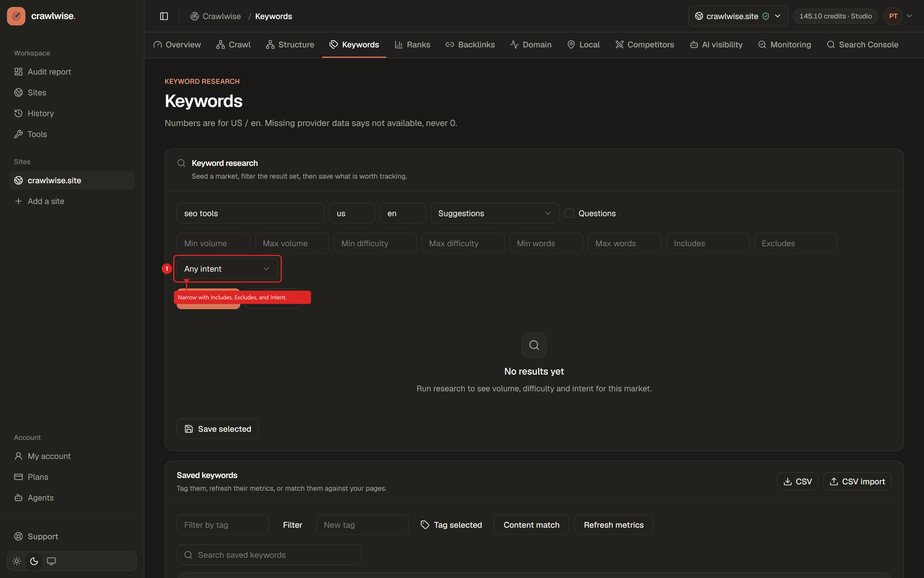Enable the Questions checkbox
This screenshot has width=924, height=578.
click(x=569, y=213)
